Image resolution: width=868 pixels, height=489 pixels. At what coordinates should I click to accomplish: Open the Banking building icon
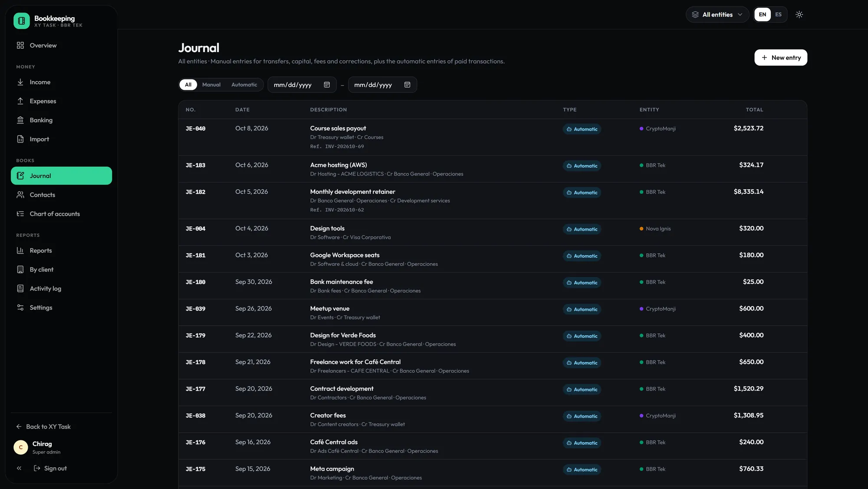20,120
